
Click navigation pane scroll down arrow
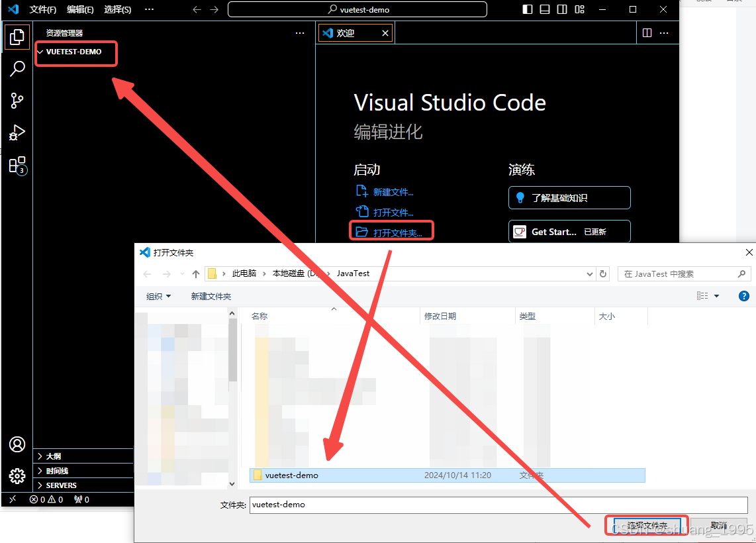click(232, 483)
